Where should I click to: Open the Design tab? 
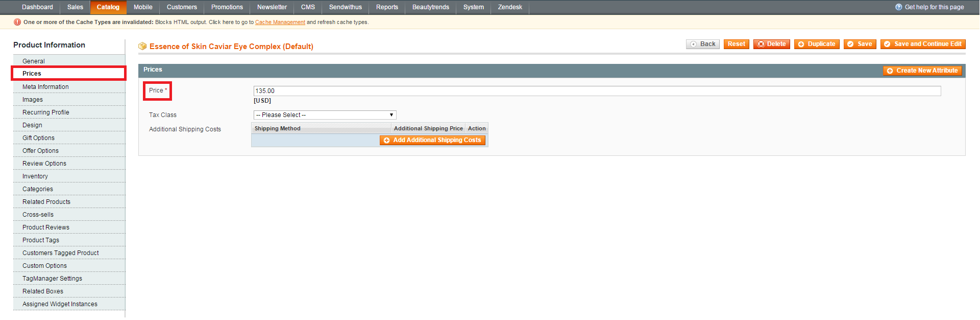(69, 125)
